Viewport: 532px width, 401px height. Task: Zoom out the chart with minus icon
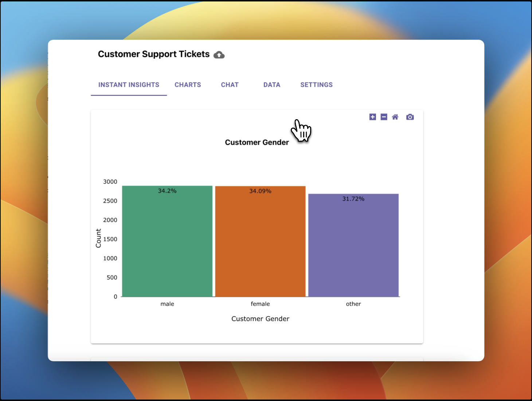tap(384, 117)
